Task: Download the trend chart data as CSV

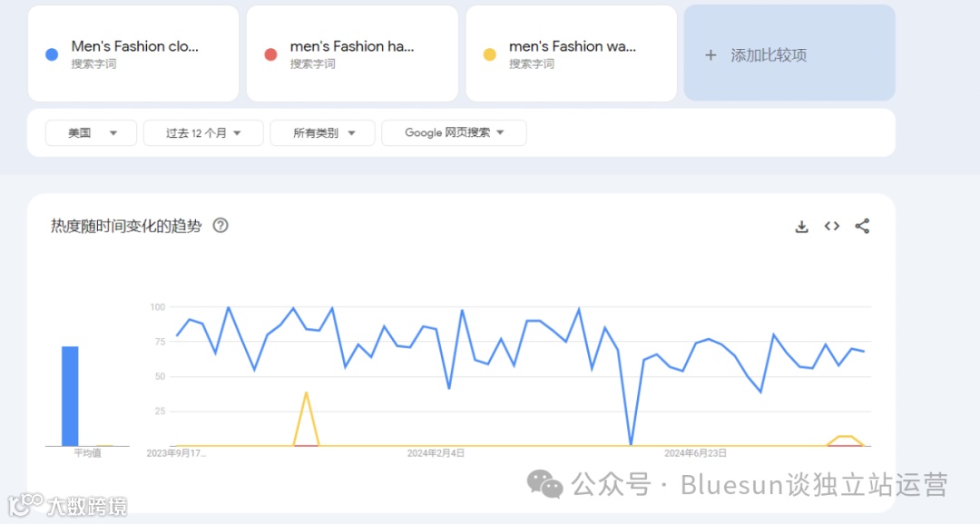Action: tap(801, 226)
